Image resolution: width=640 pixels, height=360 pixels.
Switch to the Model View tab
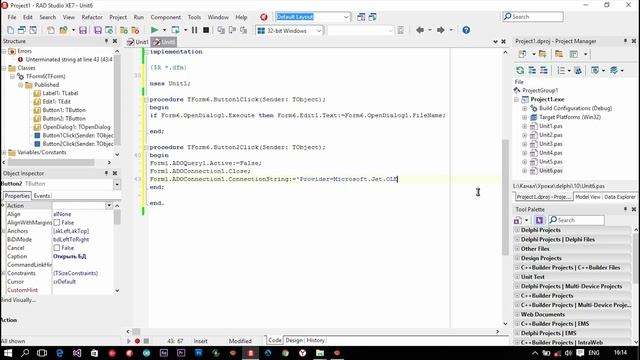point(588,197)
